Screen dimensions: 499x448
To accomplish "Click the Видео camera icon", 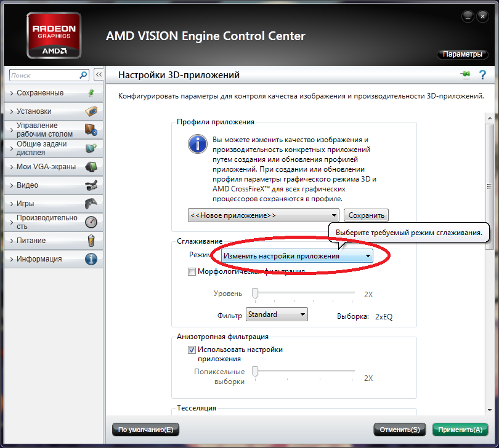I will [x=91, y=185].
